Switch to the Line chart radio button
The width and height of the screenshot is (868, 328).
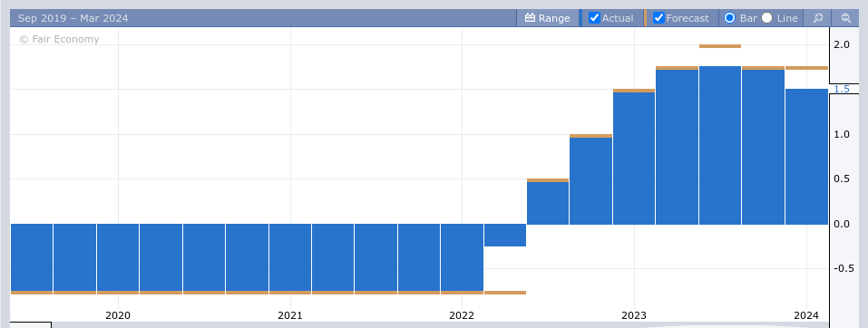tap(766, 18)
